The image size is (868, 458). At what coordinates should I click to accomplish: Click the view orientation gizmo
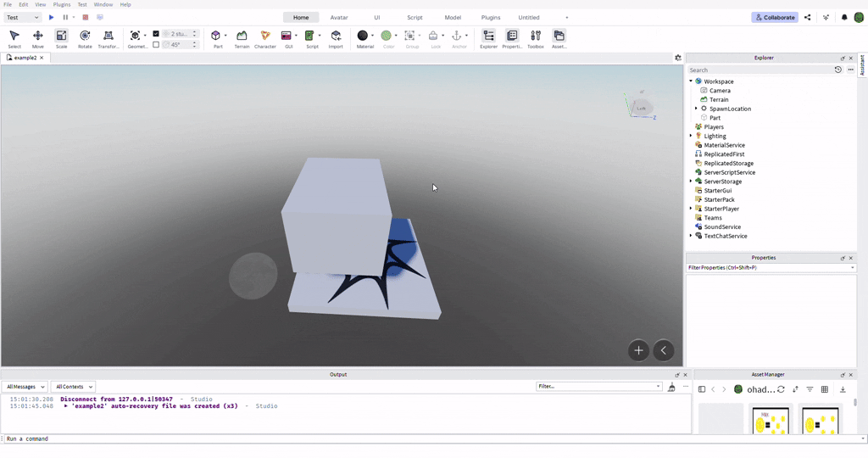tap(641, 107)
